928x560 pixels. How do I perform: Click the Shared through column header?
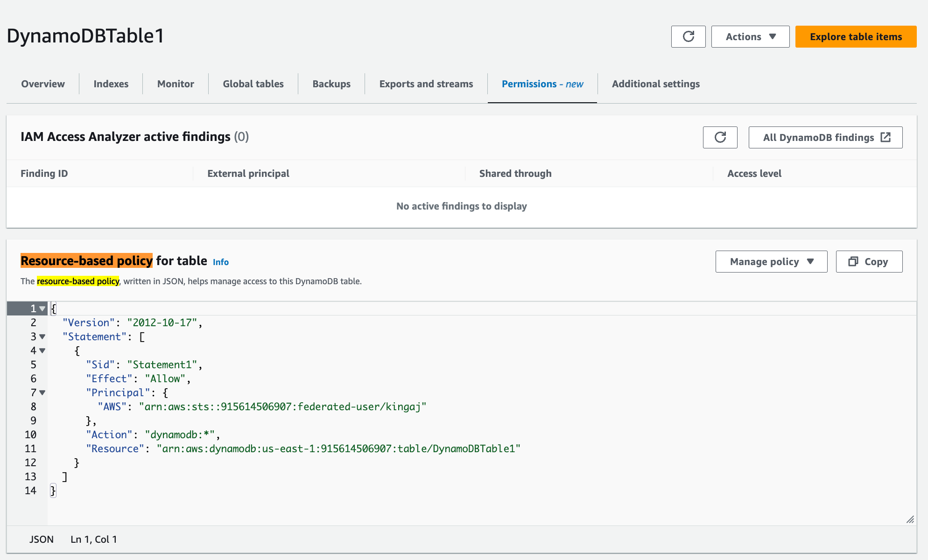click(515, 174)
